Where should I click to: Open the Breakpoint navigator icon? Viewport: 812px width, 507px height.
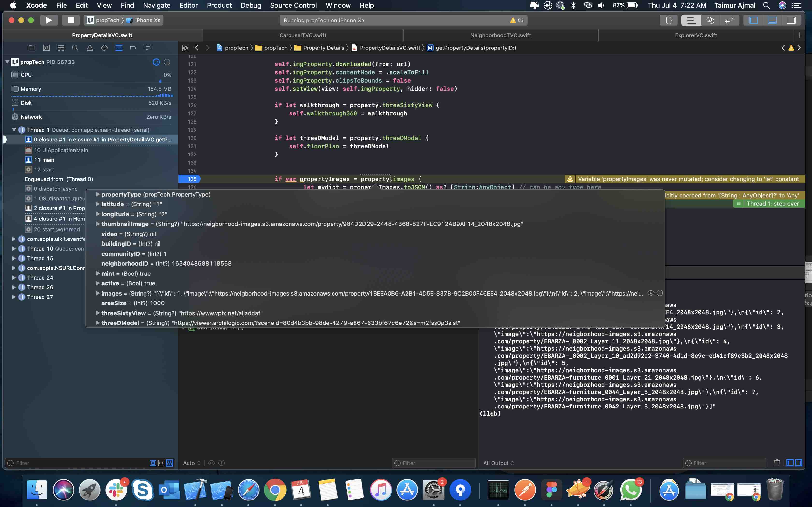(x=133, y=48)
